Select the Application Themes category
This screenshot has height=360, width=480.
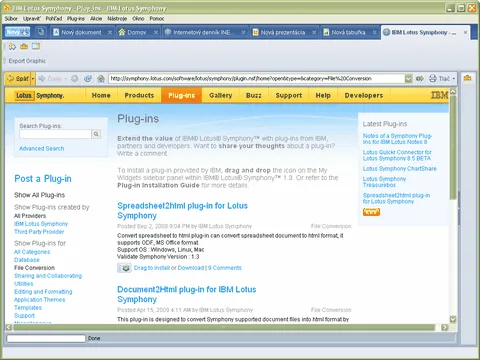(x=40, y=300)
